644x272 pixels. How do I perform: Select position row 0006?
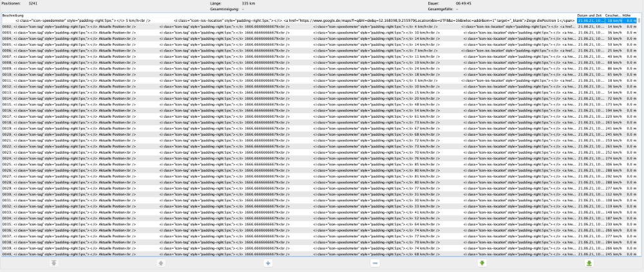[x=258, y=50]
